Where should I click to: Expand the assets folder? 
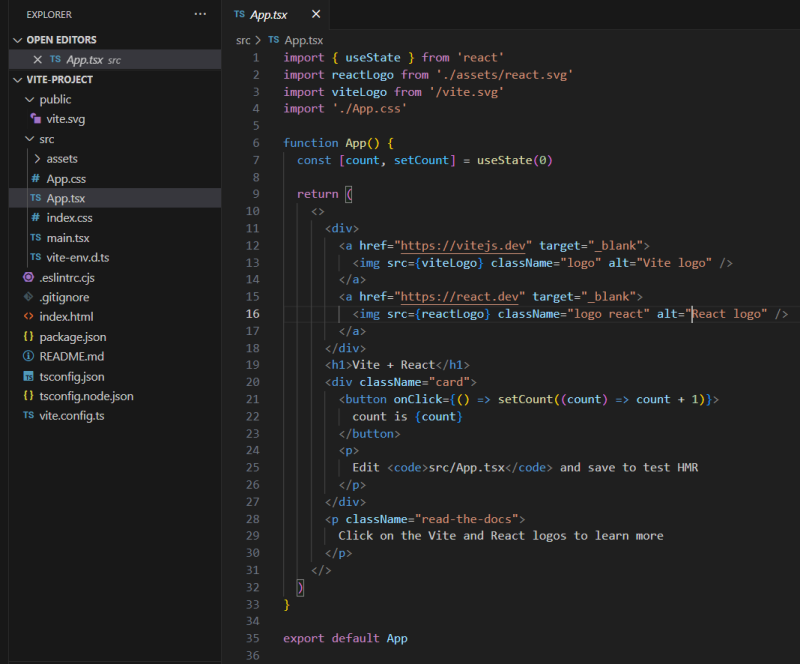pos(38,159)
